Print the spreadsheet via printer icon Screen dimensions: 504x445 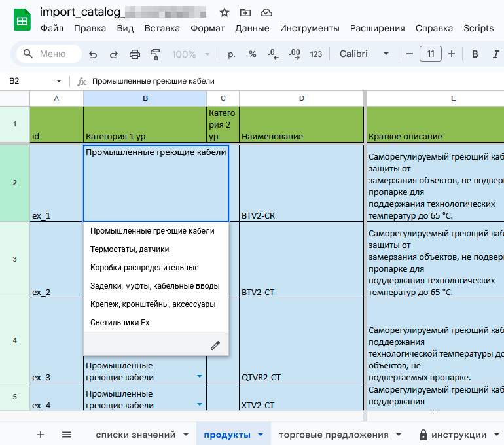point(134,54)
